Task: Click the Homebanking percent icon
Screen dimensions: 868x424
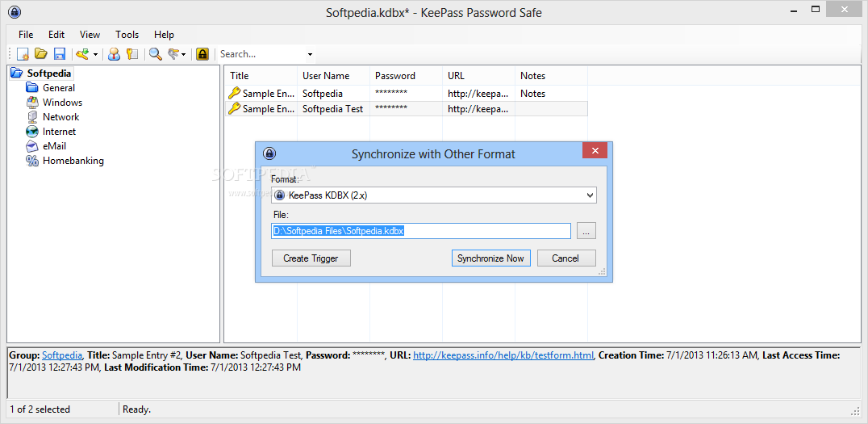Action: (32, 161)
